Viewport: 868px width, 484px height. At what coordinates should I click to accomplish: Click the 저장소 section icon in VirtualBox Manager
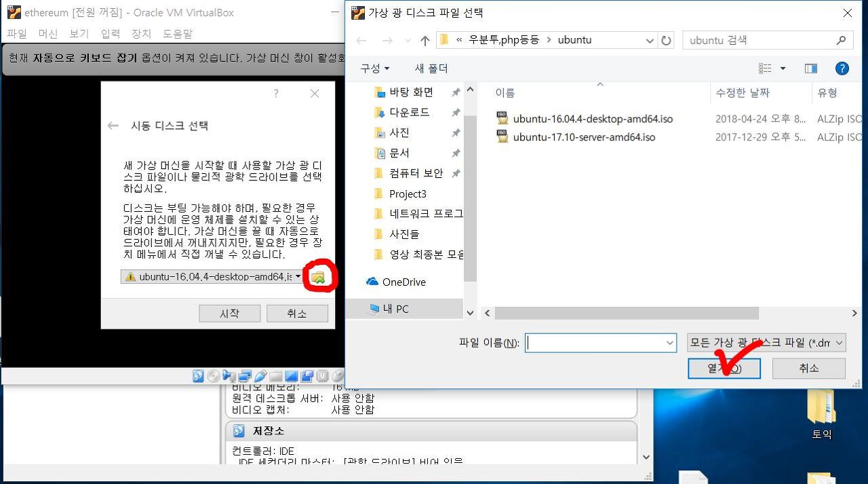[238, 431]
